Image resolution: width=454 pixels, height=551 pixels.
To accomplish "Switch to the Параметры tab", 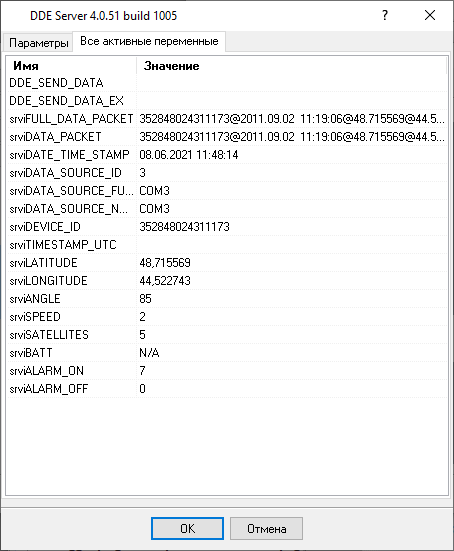I will 38,43.
